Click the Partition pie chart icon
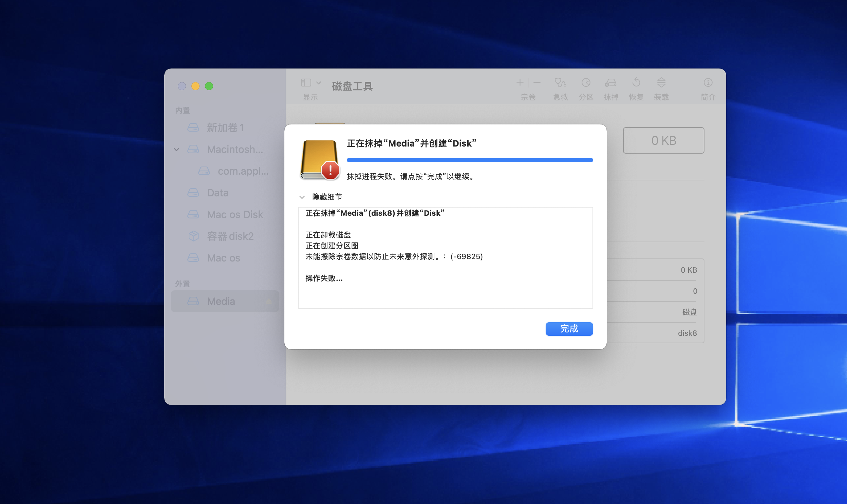Screen dimensions: 847x504 pyautogui.click(x=586, y=82)
